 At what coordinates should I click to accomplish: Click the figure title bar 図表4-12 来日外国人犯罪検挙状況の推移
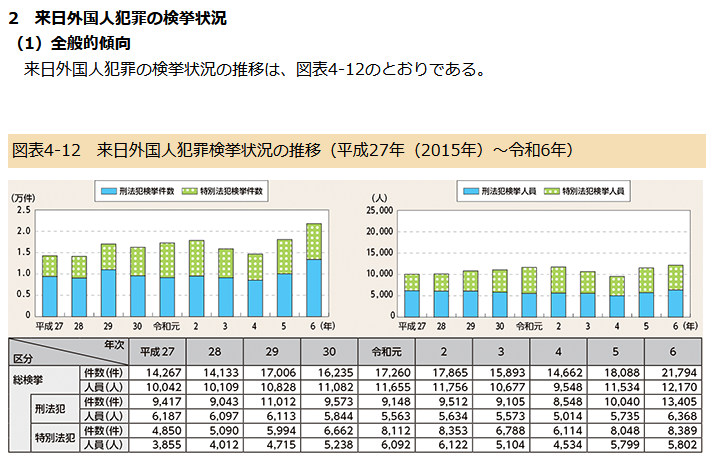pyautogui.click(x=357, y=150)
